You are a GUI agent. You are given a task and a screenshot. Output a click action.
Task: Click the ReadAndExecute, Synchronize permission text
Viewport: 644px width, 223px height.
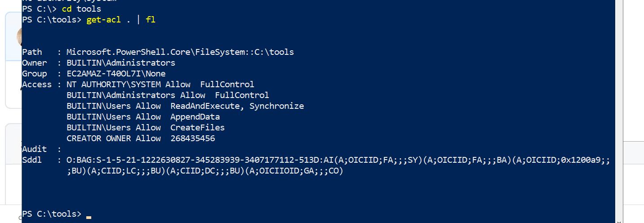pyautogui.click(x=237, y=106)
